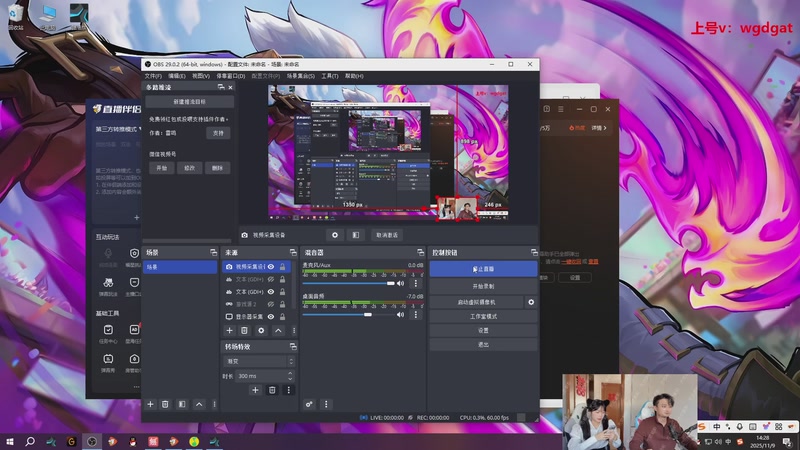Move the scene up with the Scenes arrow
This screenshot has width=800, height=450.
pos(199,404)
